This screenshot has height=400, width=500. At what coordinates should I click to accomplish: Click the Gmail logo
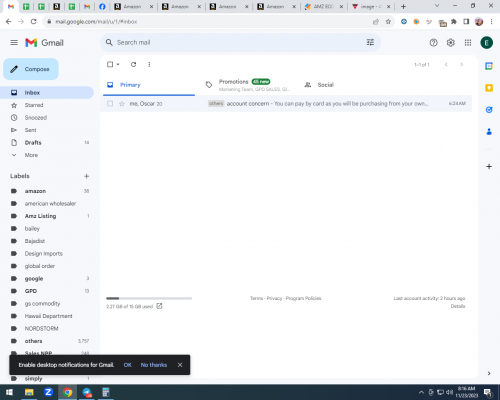tap(44, 43)
